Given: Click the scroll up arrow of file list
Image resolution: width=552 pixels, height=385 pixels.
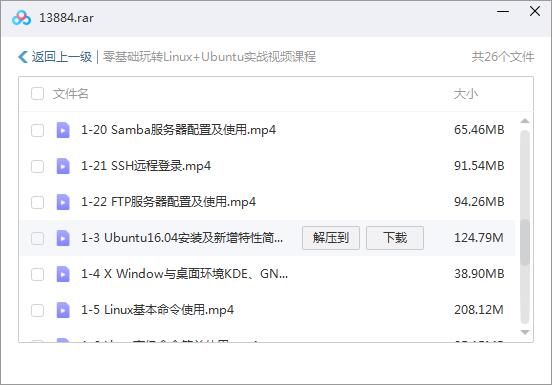Looking at the screenshot, I should tap(525, 121).
